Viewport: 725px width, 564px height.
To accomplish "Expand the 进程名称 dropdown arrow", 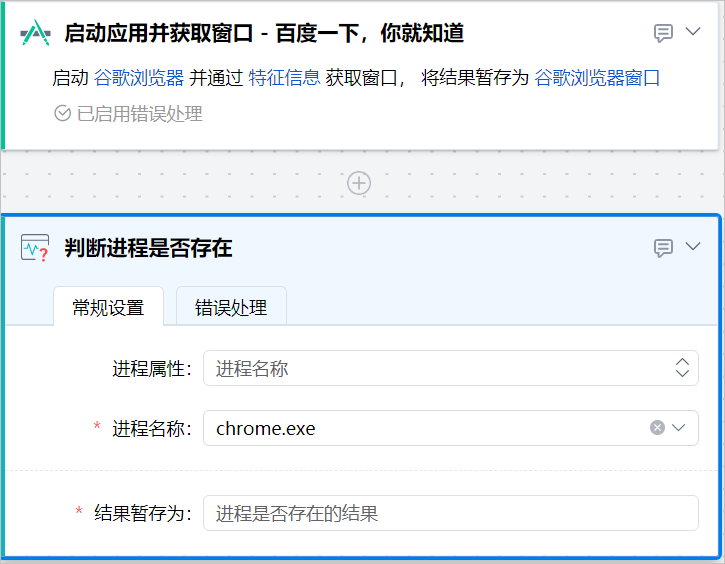I will 680,428.
